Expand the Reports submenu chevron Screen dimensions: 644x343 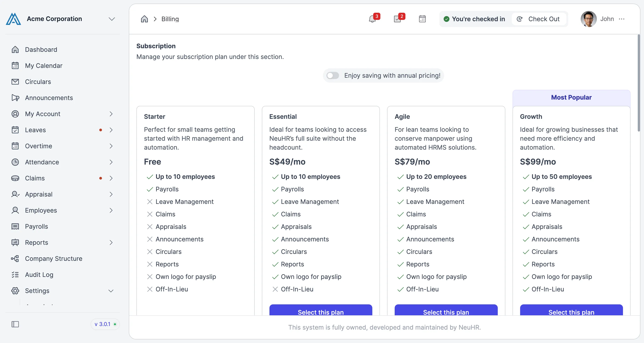tap(111, 242)
